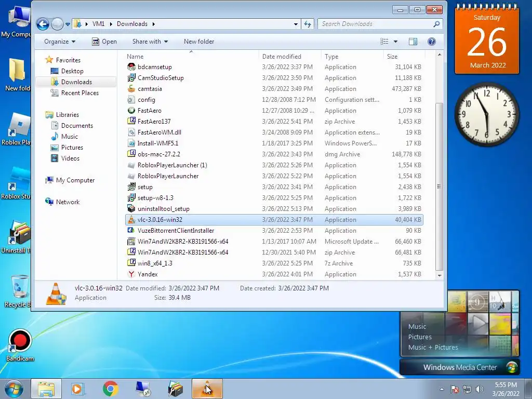The image size is (532, 399).
Task: Open the Videos library
Action: point(70,158)
